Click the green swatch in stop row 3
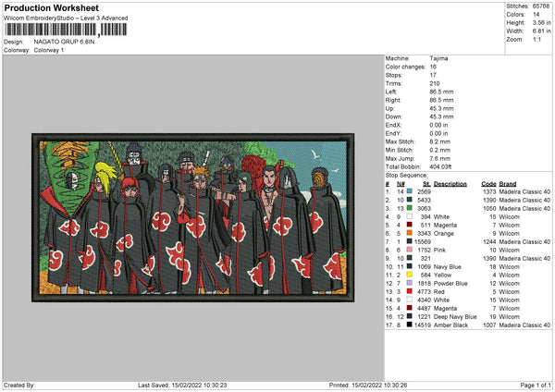Viewport: 555px width, 392px height. [410, 208]
